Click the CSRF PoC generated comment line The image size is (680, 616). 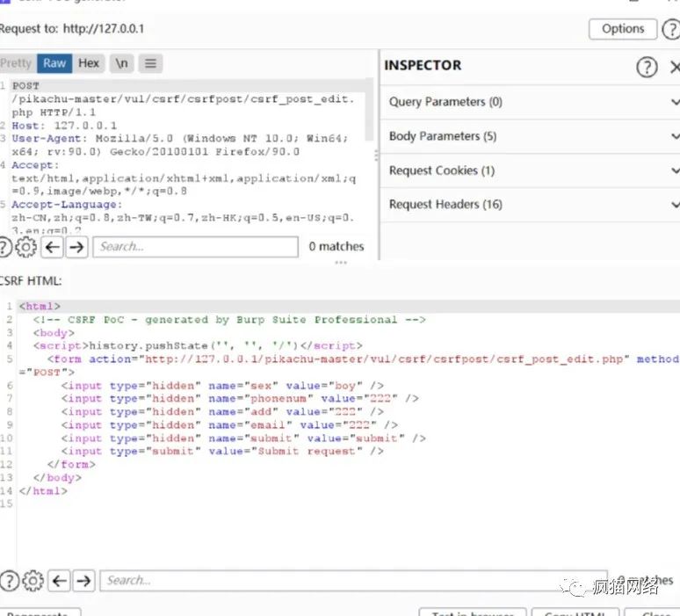coord(229,320)
